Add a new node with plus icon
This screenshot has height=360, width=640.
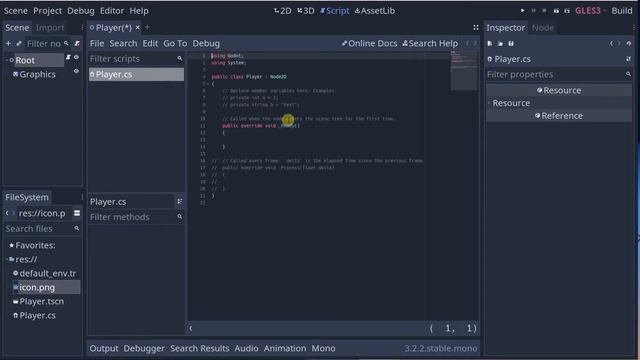8,43
